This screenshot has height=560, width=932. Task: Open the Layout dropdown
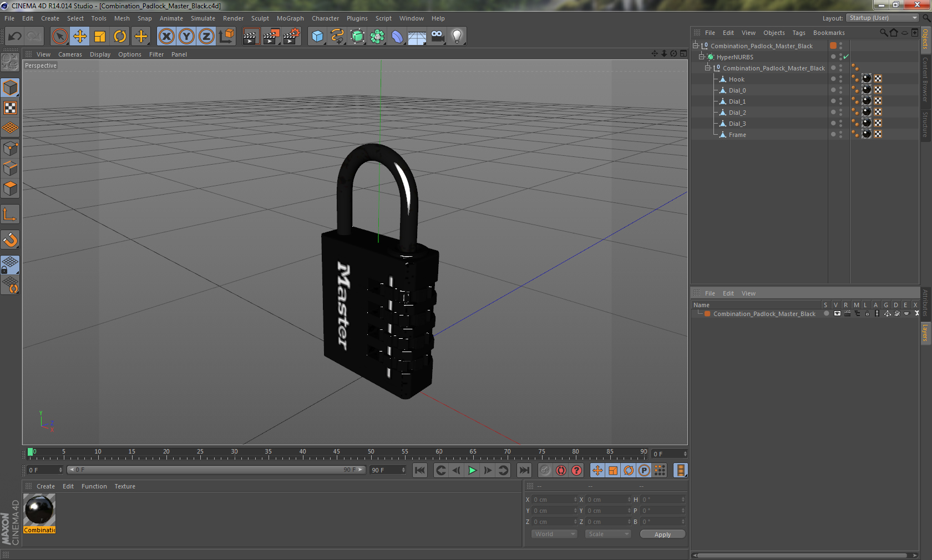[x=883, y=18]
